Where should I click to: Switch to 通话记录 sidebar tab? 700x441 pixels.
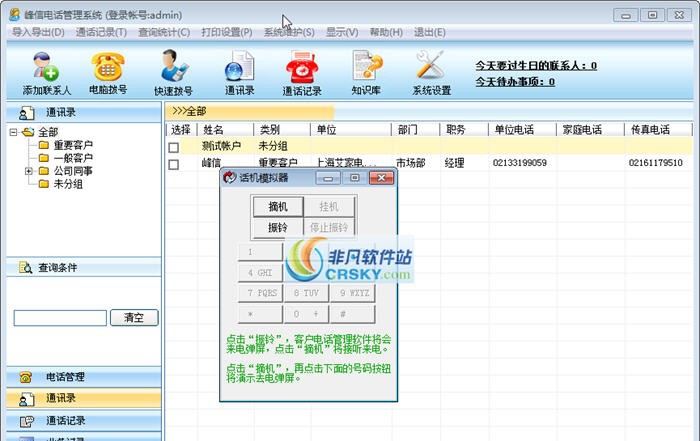[84, 421]
